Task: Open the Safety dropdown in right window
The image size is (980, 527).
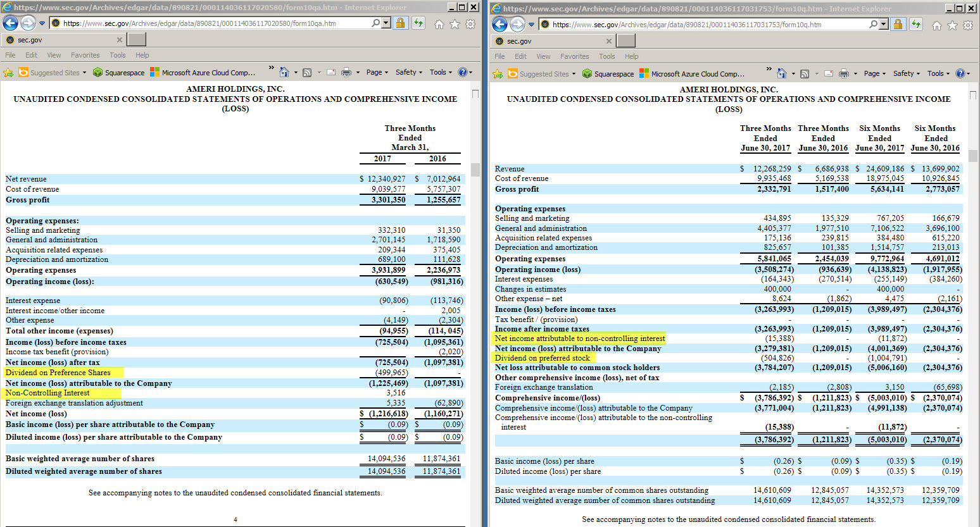Action: point(907,73)
